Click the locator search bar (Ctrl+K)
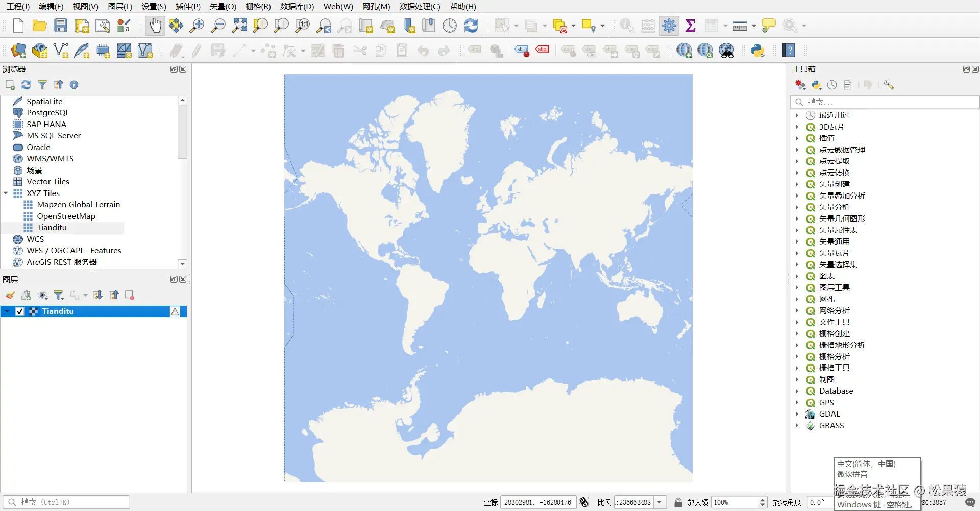Image resolution: width=980 pixels, height=511 pixels. pos(66,502)
